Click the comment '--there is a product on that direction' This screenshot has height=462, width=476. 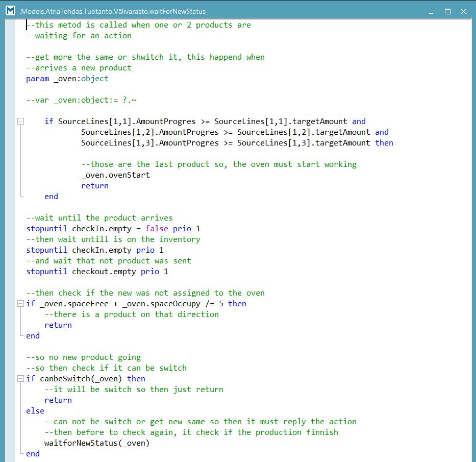click(132, 314)
